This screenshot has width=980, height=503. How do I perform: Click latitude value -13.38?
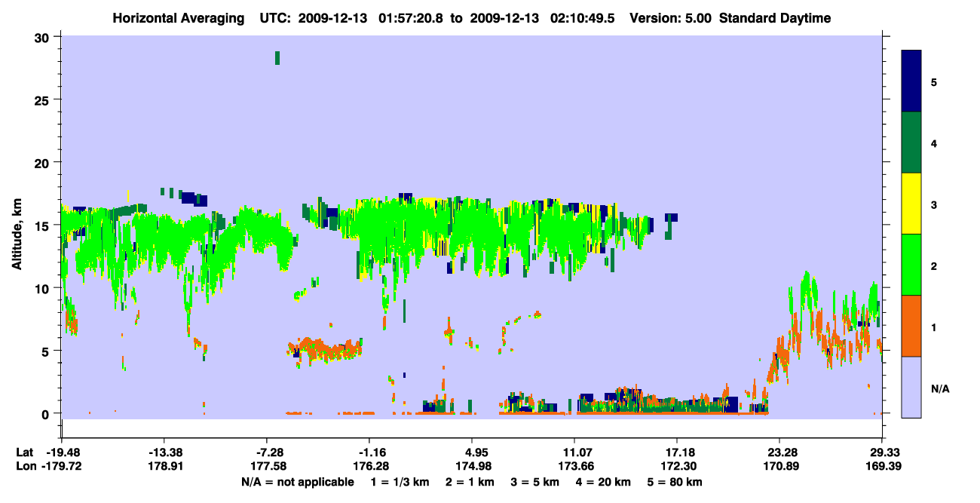click(164, 452)
